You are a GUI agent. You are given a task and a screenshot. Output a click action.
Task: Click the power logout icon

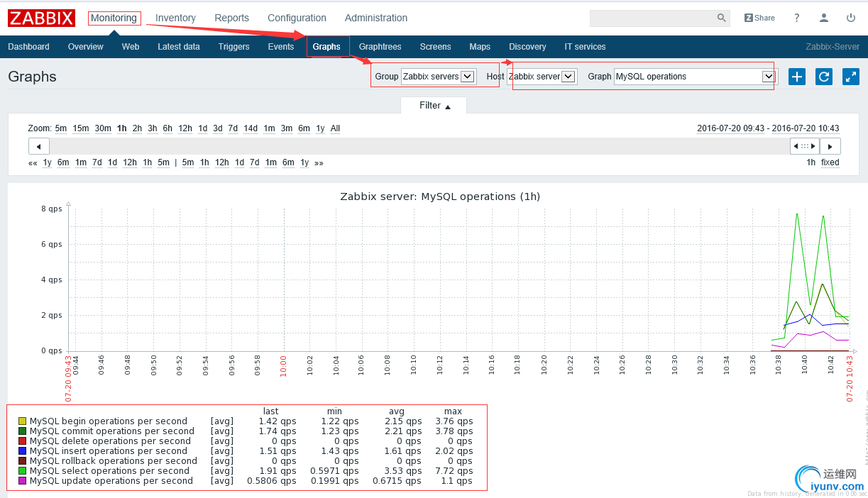(x=851, y=18)
